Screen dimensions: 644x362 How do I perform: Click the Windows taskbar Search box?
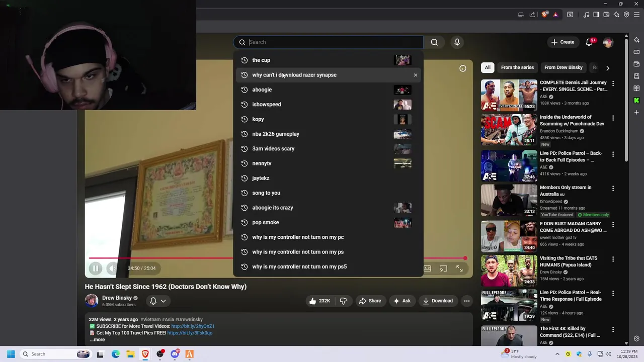click(55, 354)
